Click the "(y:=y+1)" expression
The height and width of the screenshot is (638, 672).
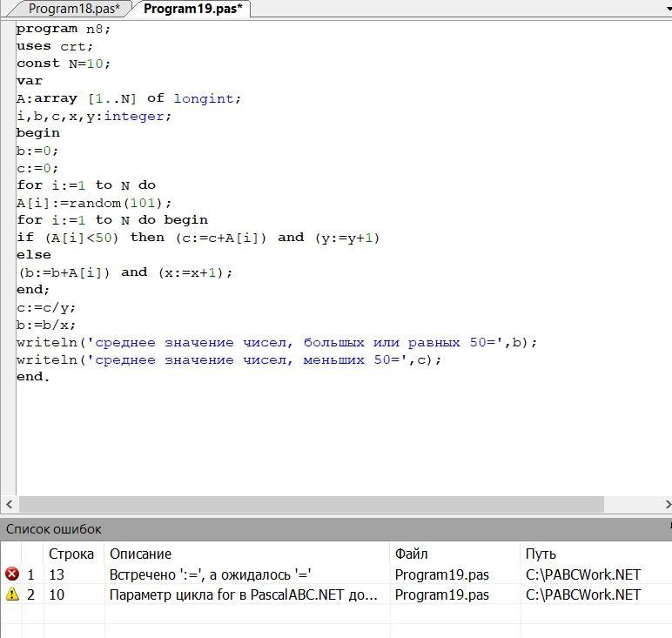(x=347, y=238)
